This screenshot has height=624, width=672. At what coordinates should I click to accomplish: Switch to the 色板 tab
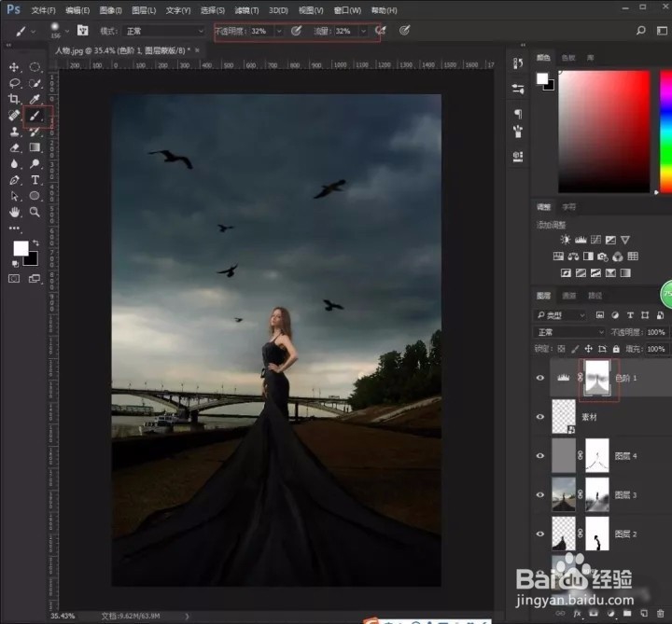coord(568,58)
